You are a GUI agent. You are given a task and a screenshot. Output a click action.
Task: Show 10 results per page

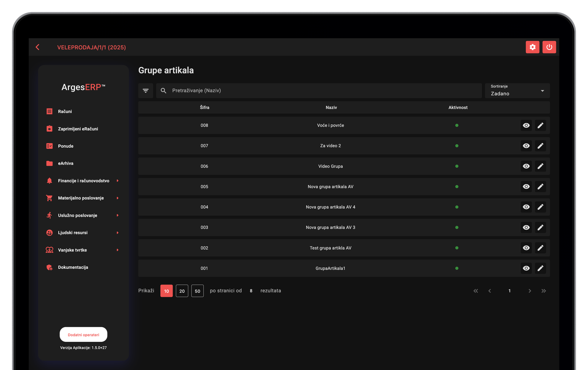click(167, 291)
